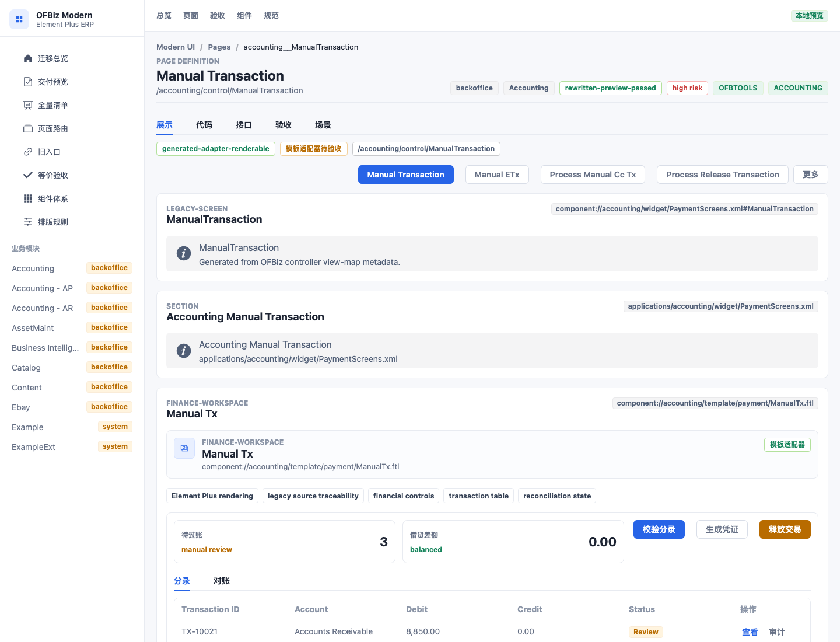Click the Manual ETx button

(x=497, y=175)
